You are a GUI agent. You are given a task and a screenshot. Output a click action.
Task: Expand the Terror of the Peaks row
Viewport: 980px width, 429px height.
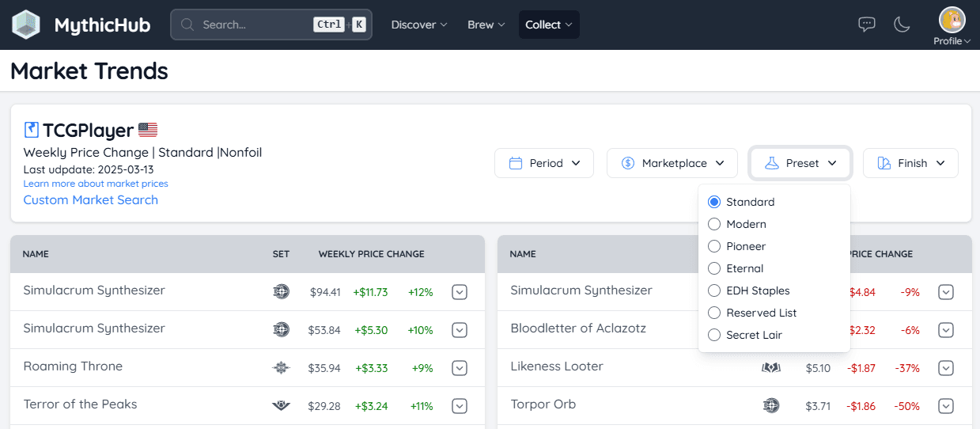[x=460, y=406]
